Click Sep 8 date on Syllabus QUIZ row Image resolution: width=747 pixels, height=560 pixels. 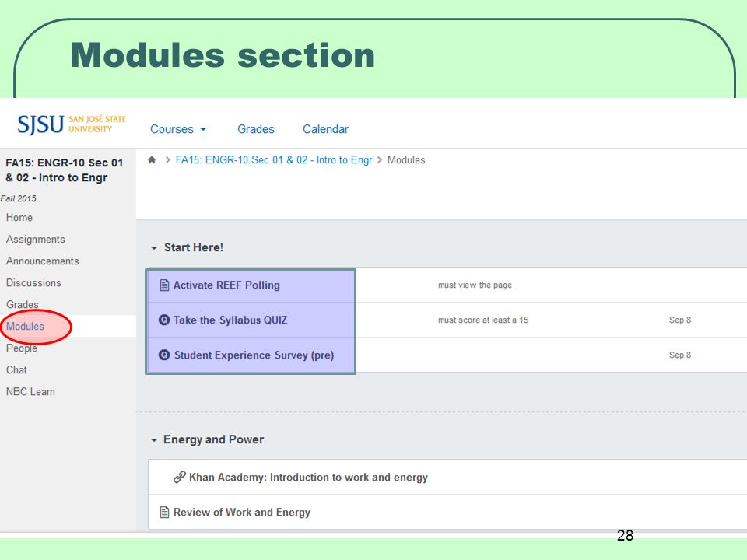[680, 320]
